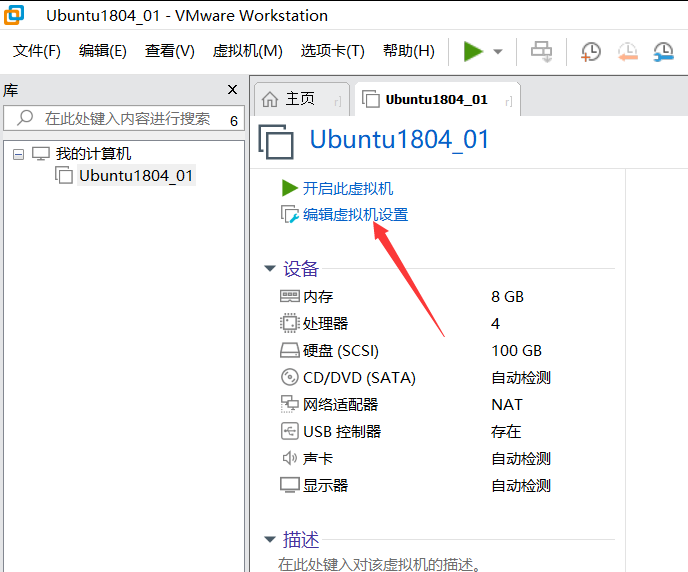The width and height of the screenshot is (688, 572).
Task: Click the processor count value 4
Action: 495,324
